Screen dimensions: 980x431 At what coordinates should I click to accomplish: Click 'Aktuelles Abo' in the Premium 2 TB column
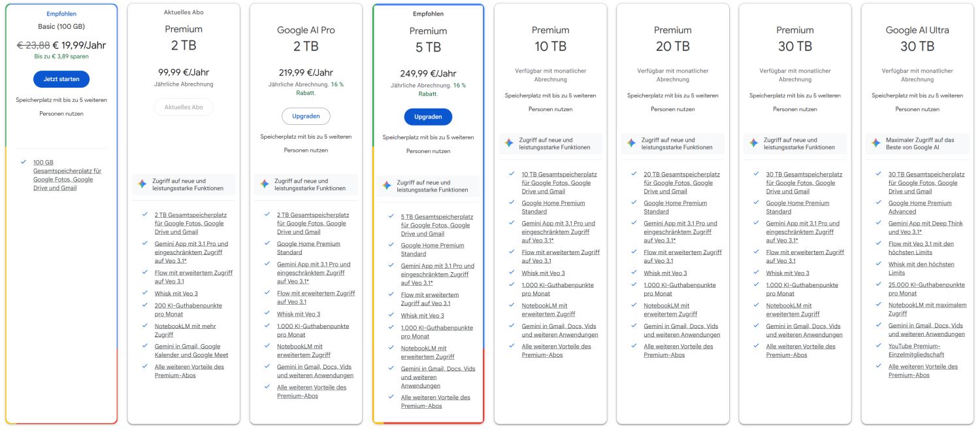(x=184, y=107)
